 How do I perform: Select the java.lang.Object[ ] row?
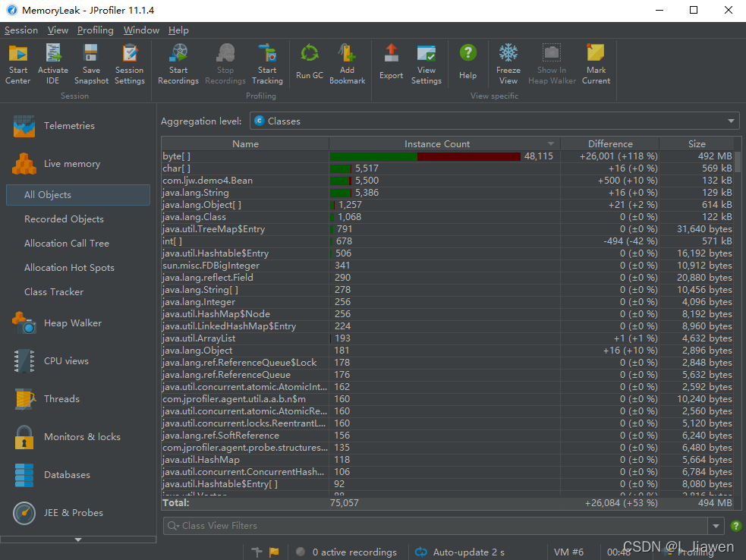(x=447, y=205)
